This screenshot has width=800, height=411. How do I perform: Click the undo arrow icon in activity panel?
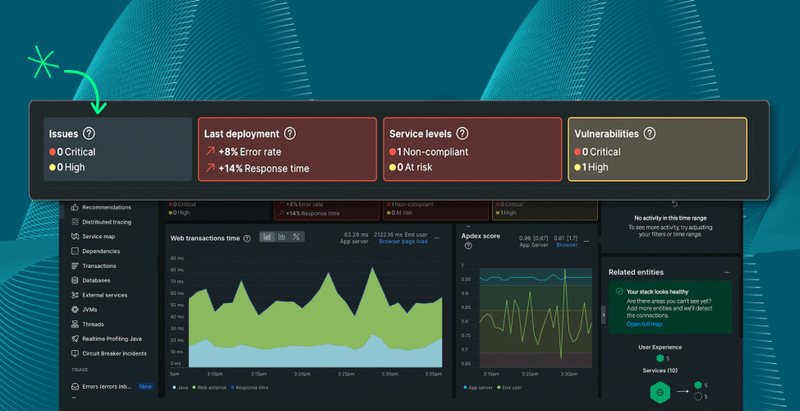tap(673, 203)
